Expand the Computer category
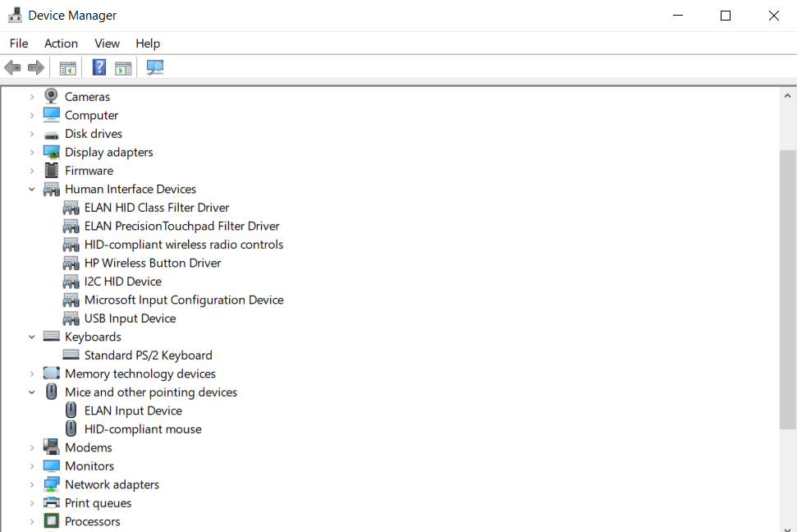Screen dimensions: 797x532 tap(31, 116)
